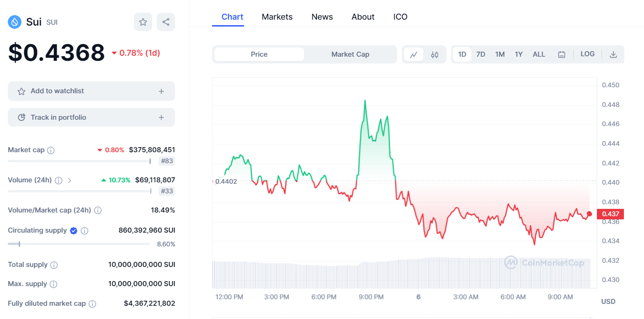Star Sui as a favorite
The height and width of the screenshot is (319, 644).
pyautogui.click(x=143, y=22)
